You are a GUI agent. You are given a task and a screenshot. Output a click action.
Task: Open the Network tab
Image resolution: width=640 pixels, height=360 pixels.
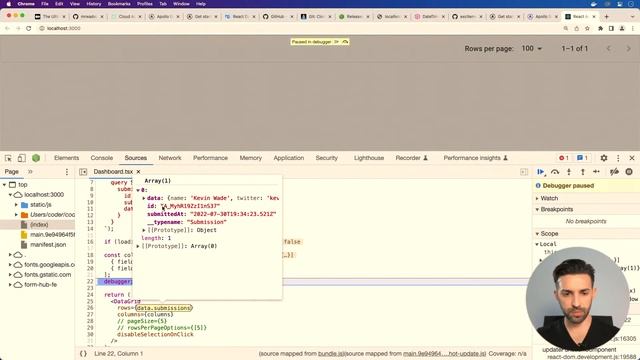[170, 158]
